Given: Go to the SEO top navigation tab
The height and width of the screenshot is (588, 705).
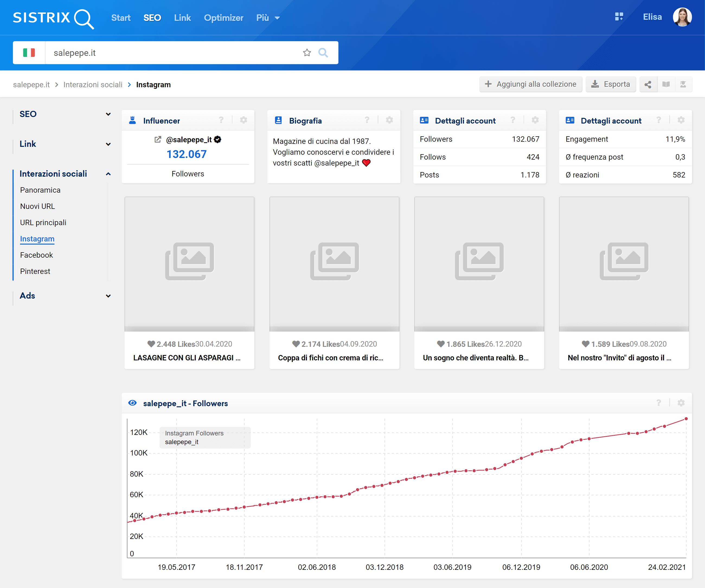Looking at the screenshot, I should coord(152,18).
